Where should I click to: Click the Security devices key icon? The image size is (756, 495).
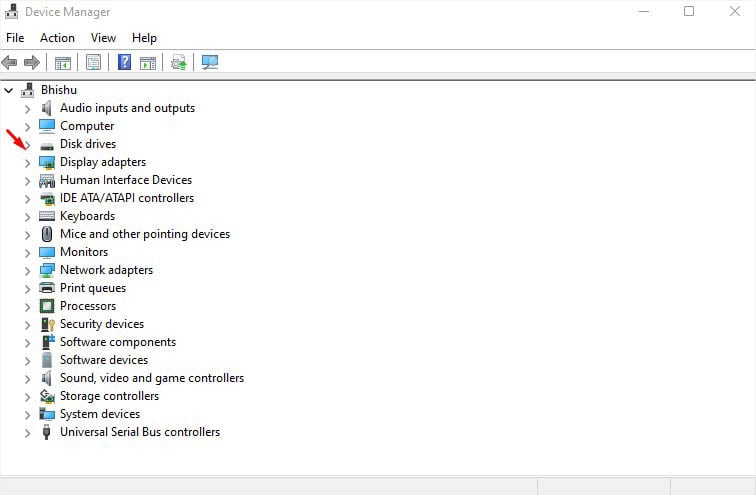pyautogui.click(x=48, y=324)
